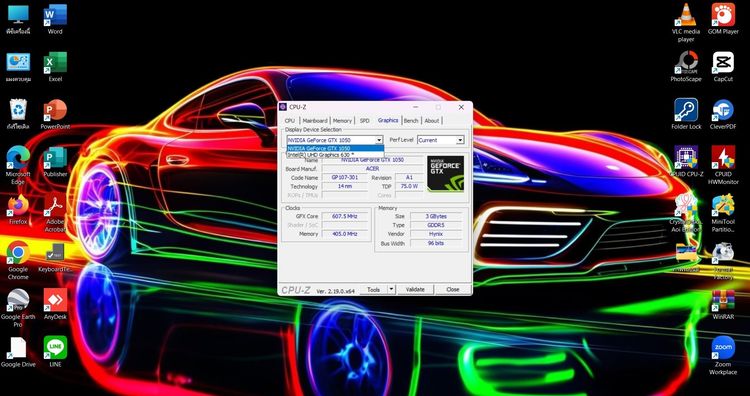Switch to the About tab
750x396 pixels.
[x=431, y=121]
